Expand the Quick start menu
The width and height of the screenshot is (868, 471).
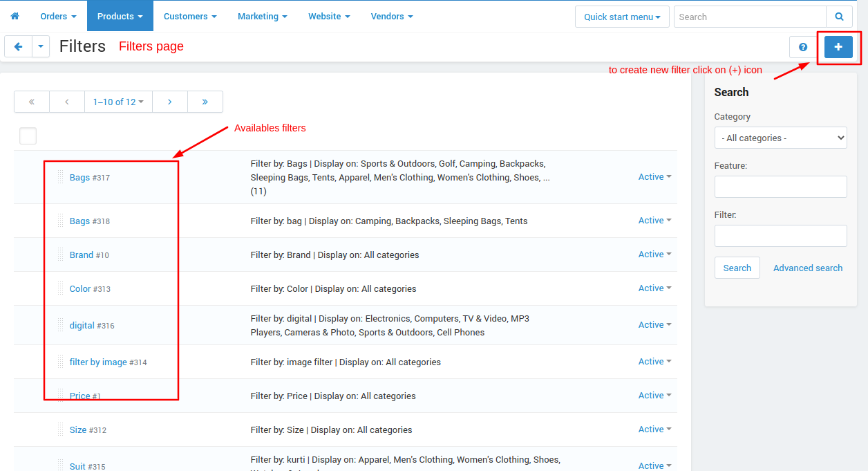pyautogui.click(x=622, y=17)
